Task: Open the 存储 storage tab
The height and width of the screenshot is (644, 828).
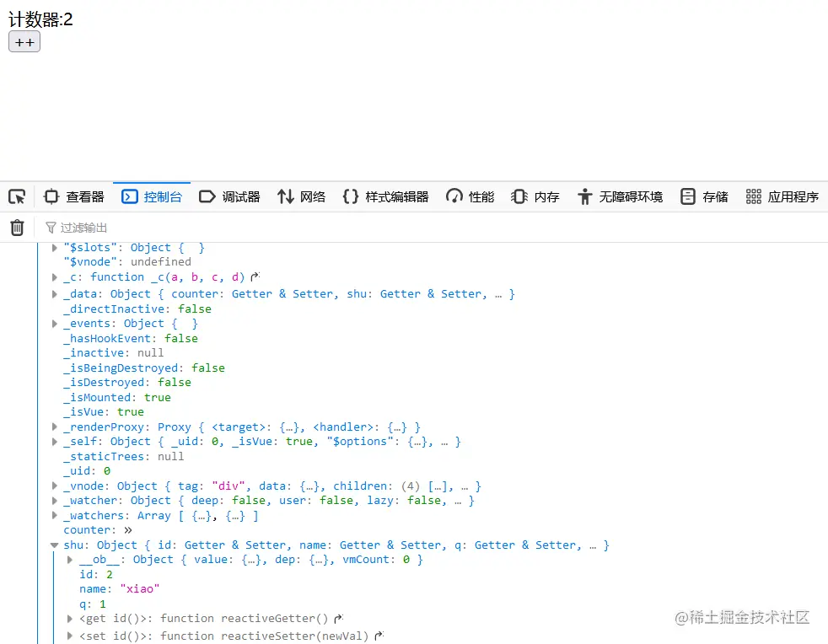Action: point(704,197)
